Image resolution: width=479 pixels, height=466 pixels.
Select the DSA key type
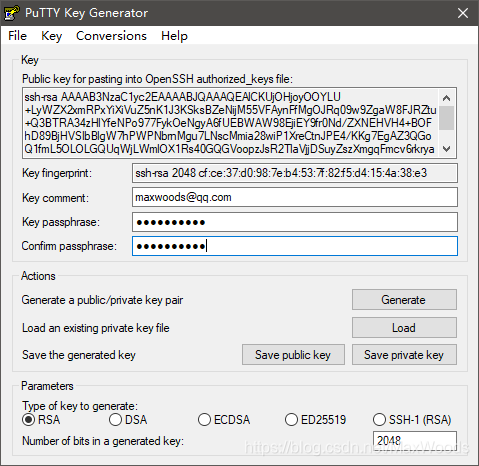click(128, 419)
